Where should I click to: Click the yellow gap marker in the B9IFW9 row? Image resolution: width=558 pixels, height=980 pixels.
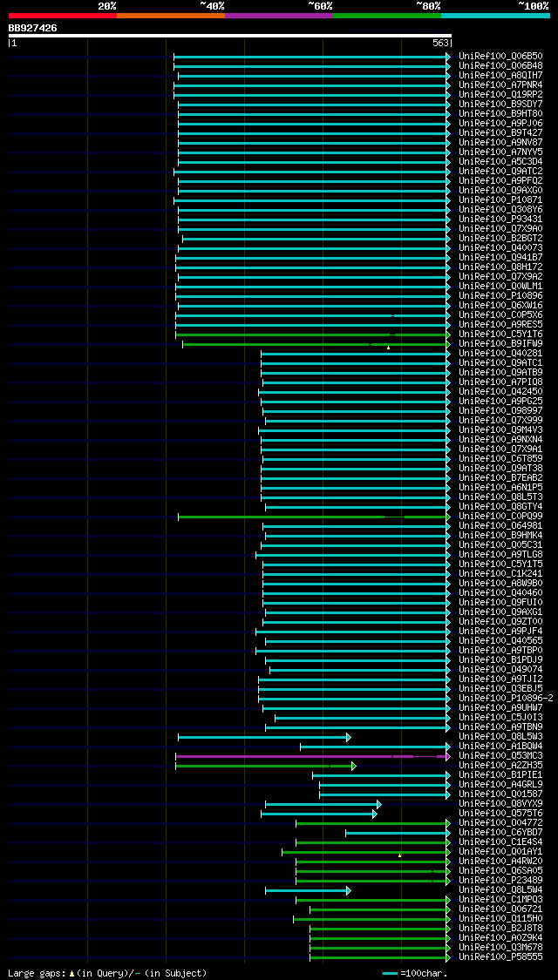pos(389,348)
